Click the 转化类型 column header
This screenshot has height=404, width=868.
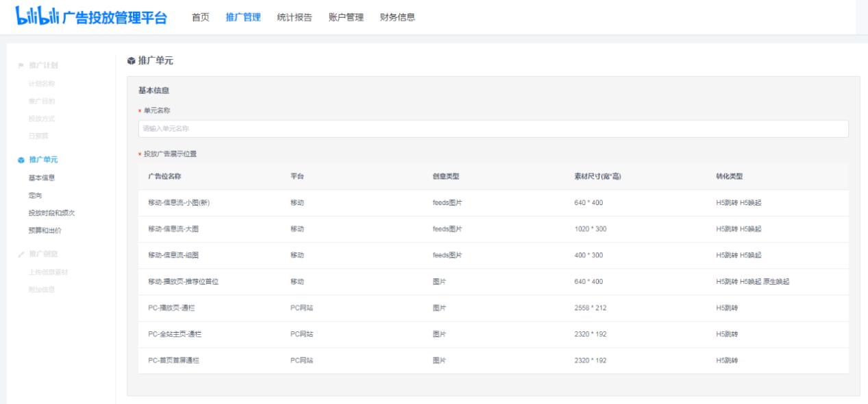[730, 176]
